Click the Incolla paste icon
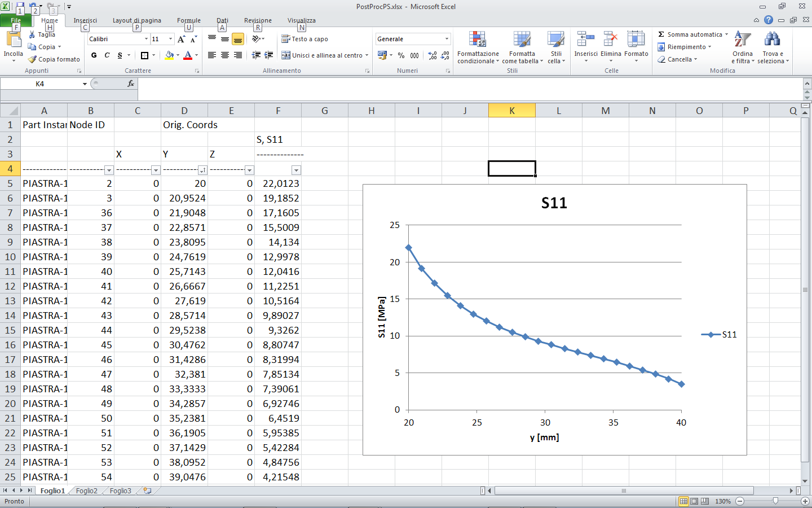 [13, 40]
